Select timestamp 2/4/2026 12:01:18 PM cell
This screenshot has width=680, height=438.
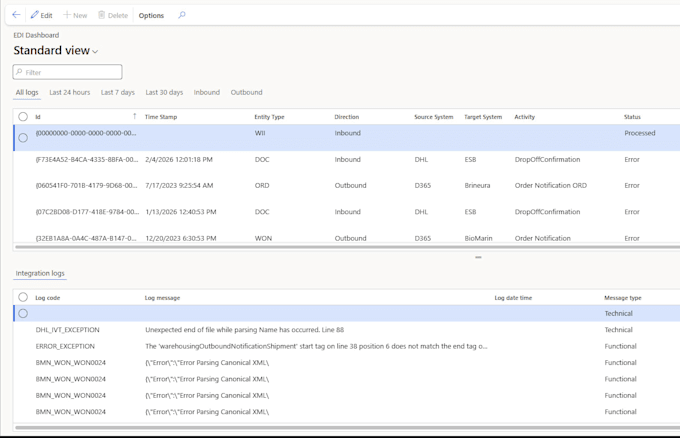tap(179, 160)
